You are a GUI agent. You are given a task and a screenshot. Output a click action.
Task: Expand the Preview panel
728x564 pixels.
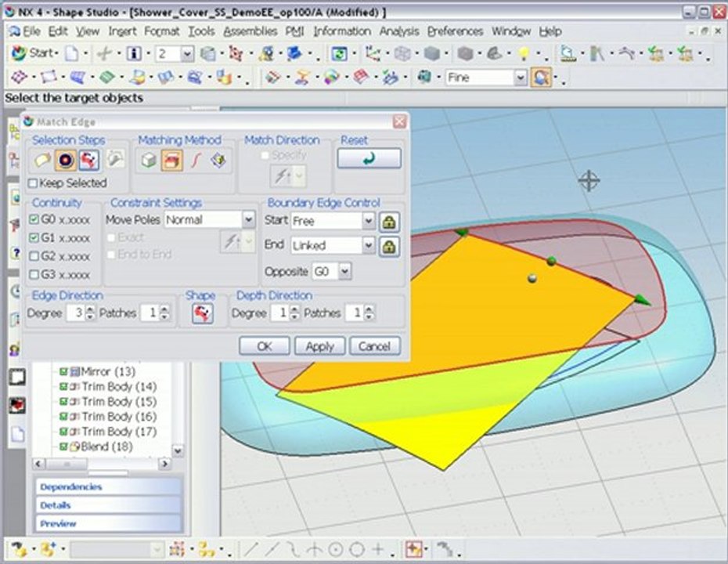[108, 523]
